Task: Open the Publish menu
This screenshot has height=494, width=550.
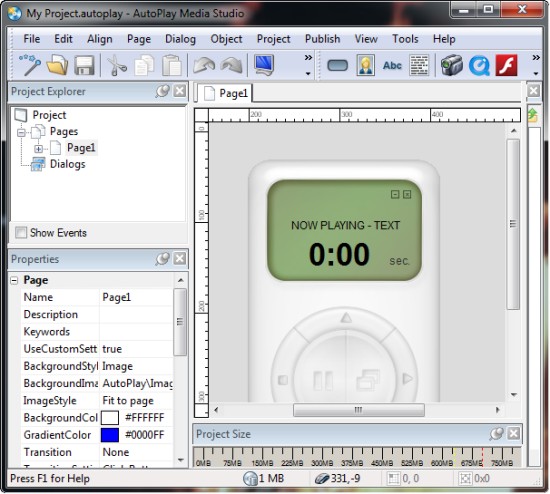Action: (322, 39)
